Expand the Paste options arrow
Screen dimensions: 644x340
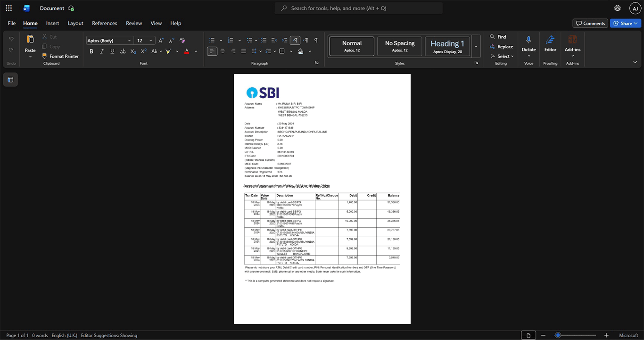click(x=30, y=57)
